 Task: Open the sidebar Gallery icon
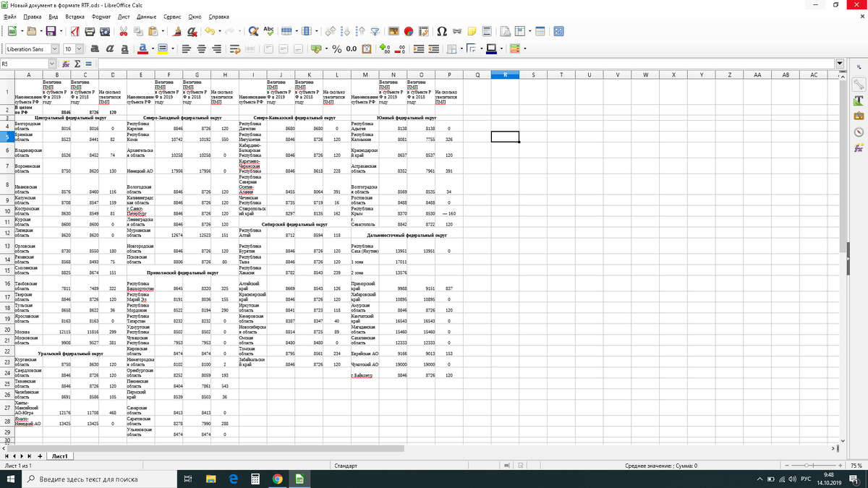pos(859,115)
